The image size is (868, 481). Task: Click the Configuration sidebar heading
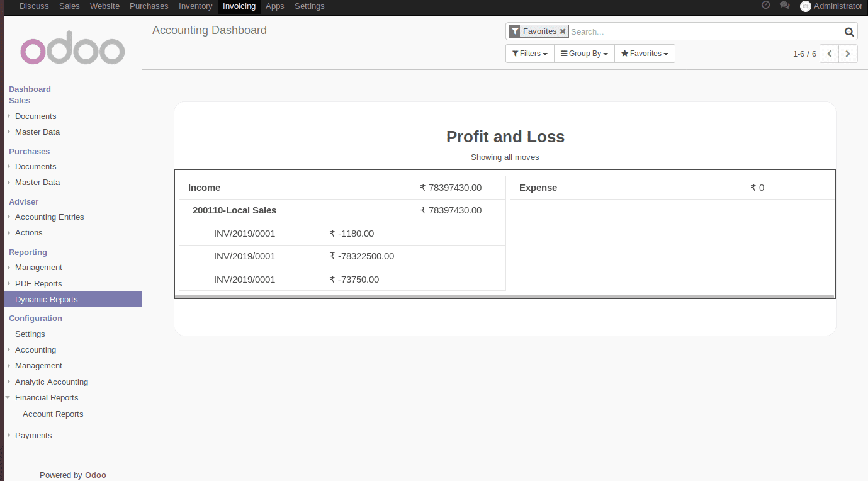[35, 319]
